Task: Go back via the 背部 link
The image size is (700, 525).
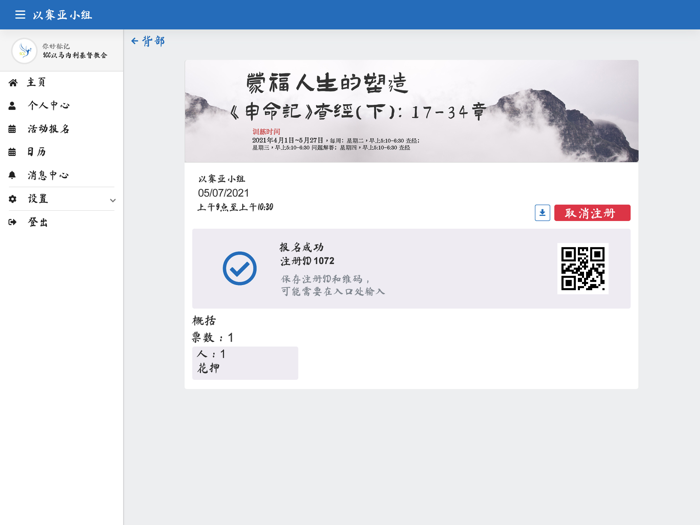Action: [148, 41]
